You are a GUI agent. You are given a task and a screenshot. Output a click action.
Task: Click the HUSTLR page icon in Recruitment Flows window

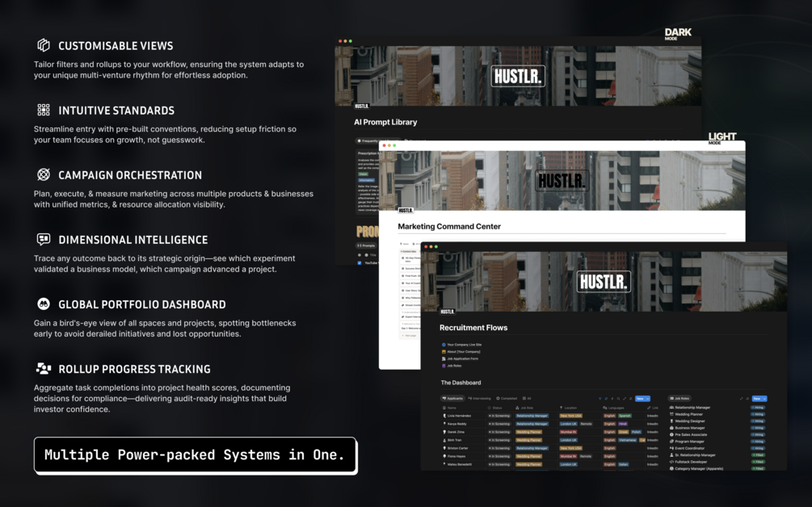tap(448, 312)
